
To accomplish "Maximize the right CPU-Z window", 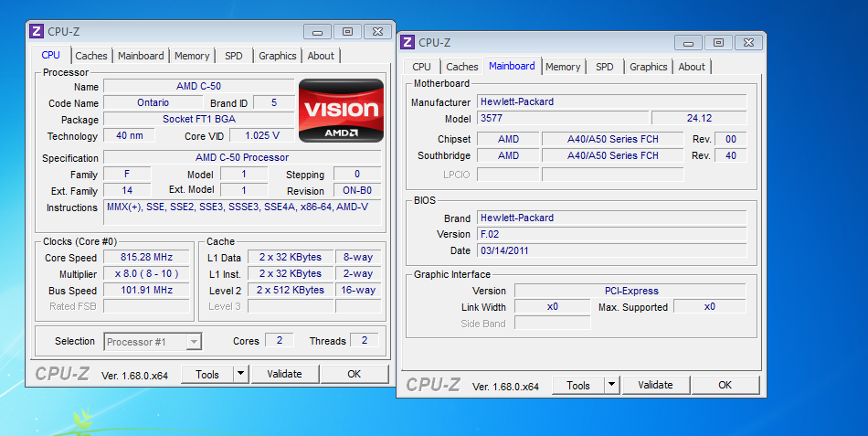I will 718,43.
